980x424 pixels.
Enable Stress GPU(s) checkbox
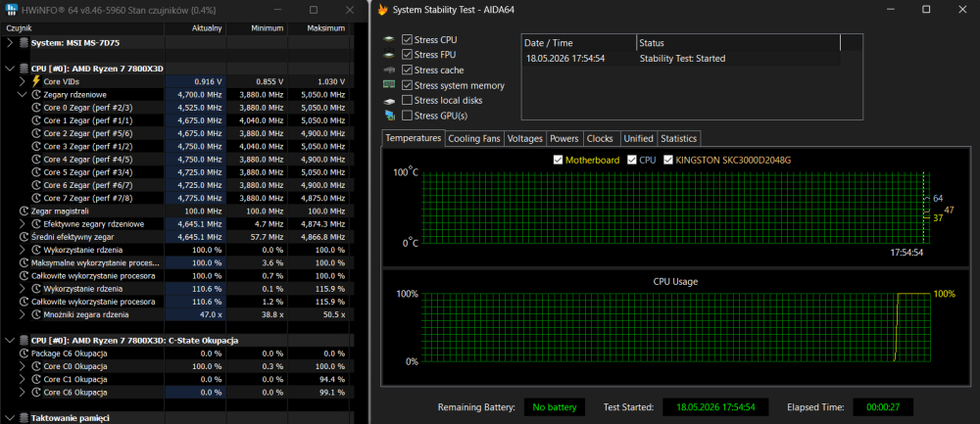click(x=407, y=115)
